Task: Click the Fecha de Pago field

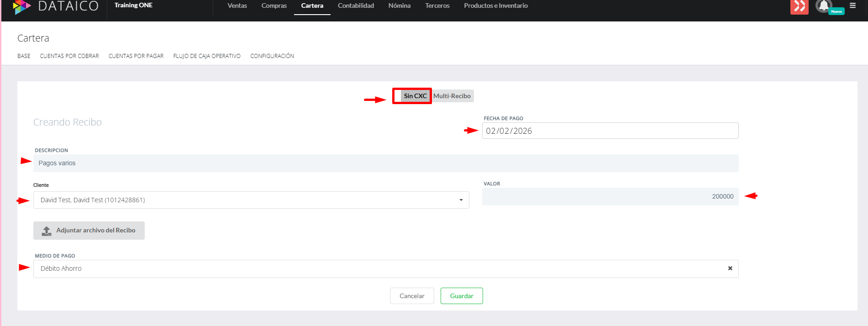Action: [610, 131]
